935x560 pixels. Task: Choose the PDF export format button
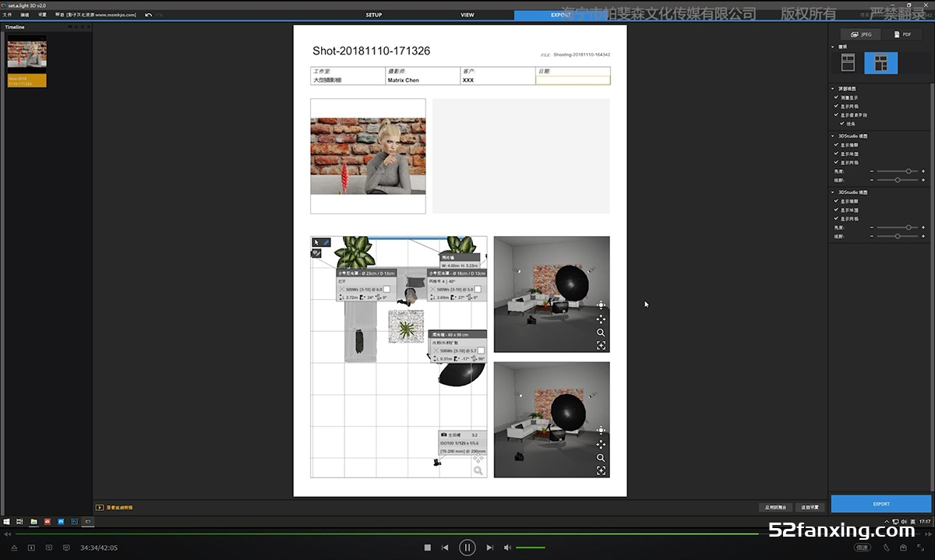pos(902,34)
